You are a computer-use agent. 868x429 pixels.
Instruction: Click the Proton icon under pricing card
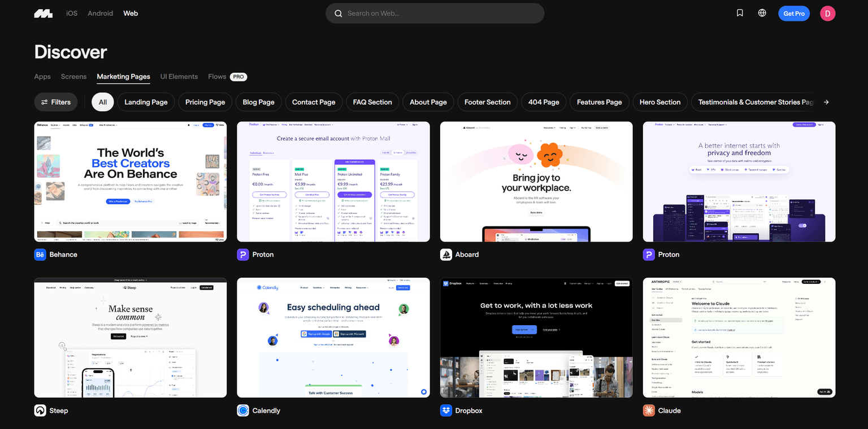pyautogui.click(x=243, y=255)
